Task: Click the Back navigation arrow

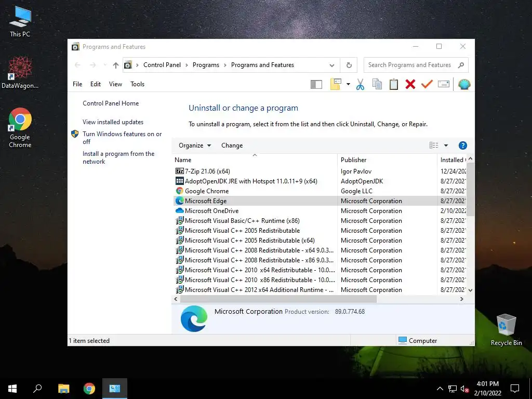Action: coord(78,65)
